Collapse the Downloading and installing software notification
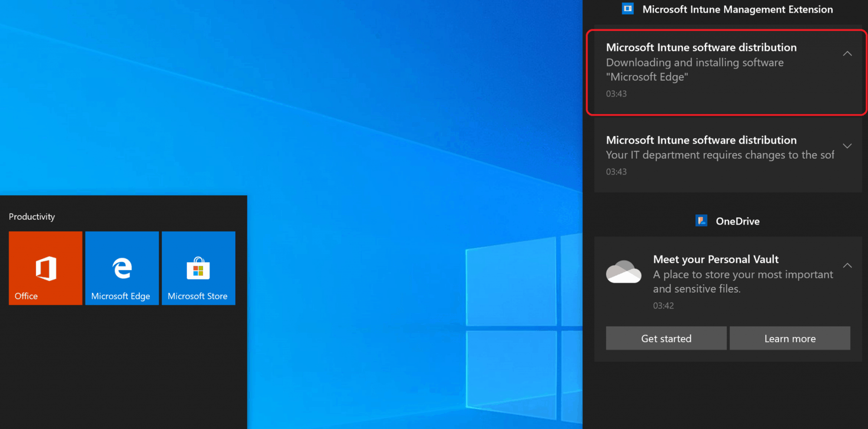The height and width of the screenshot is (429, 868). (847, 53)
